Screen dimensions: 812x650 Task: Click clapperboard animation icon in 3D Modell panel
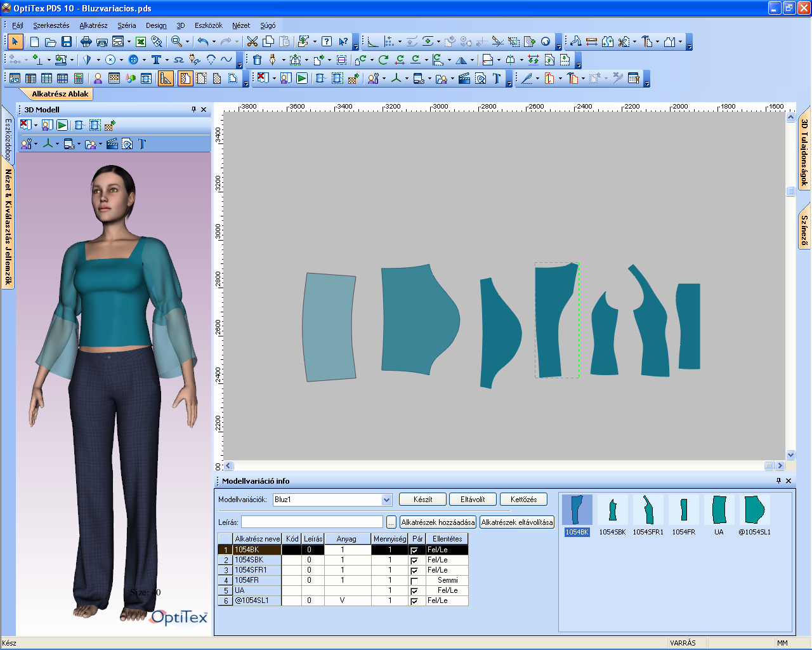112,144
